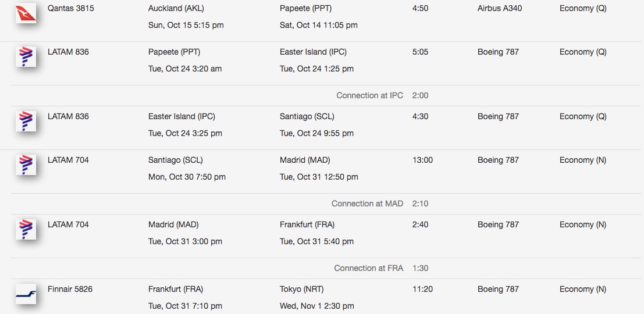Click the Auckland (AKL) departure airport

pos(176,8)
